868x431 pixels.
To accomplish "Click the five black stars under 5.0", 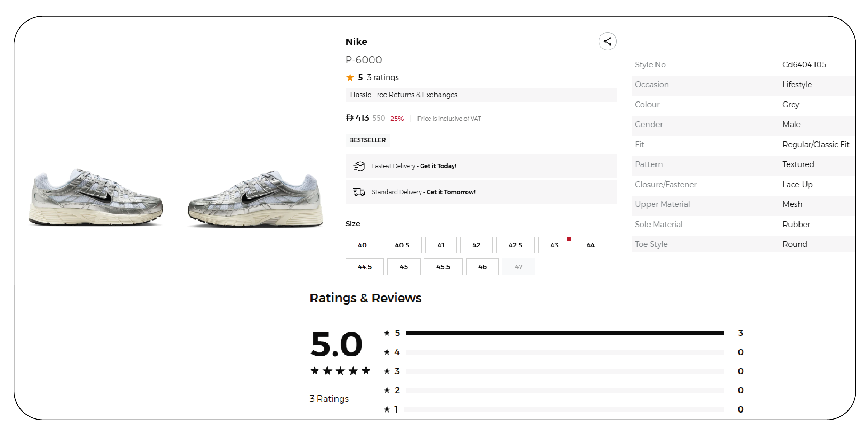I will (x=340, y=371).
